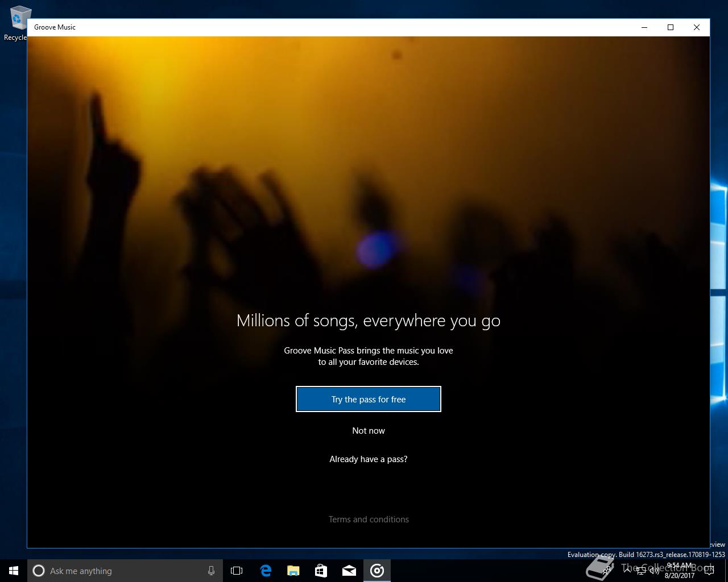The width and height of the screenshot is (728, 582).
Task: Click the Try the pass for free button
Action: (369, 399)
